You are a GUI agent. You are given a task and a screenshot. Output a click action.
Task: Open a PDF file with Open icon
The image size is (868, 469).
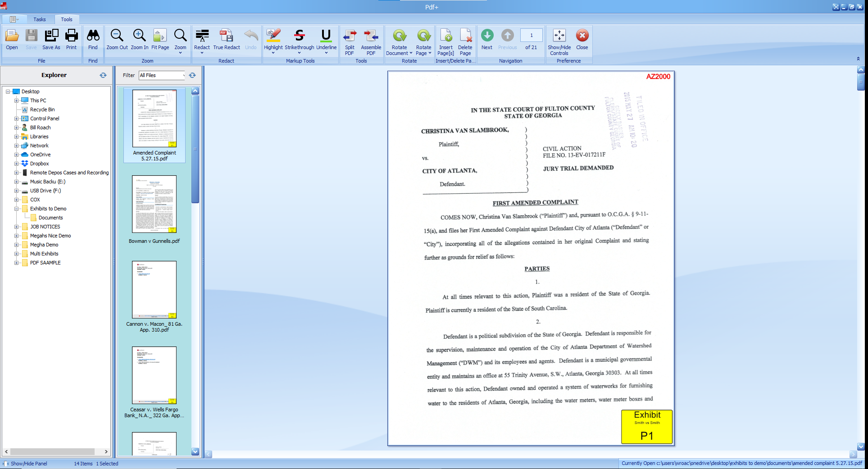coord(12,39)
